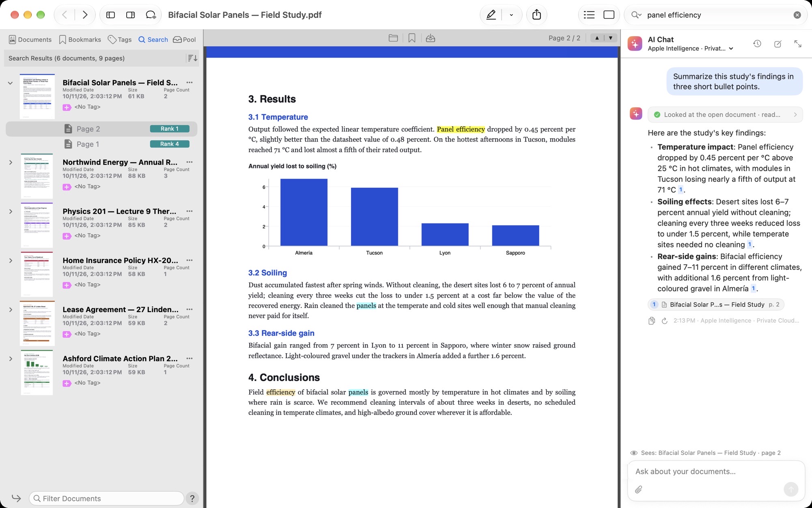Select the annotation pen tool
Screen dimensions: 812x508
[x=491, y=15]
